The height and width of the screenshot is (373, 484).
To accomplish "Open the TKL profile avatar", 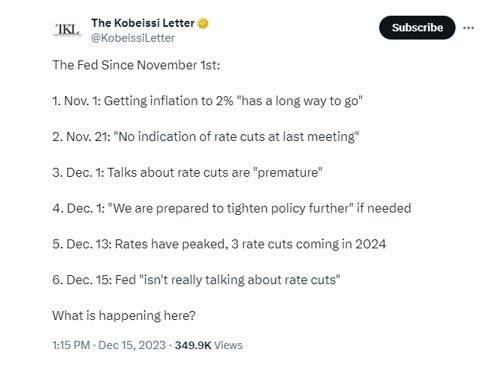I will coord(67,30).
